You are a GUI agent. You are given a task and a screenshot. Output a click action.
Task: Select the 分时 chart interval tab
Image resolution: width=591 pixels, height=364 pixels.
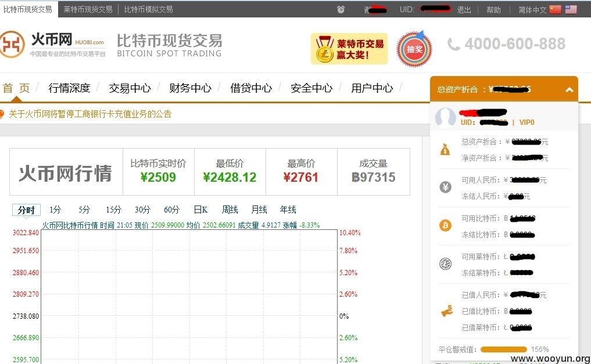point(26,210)
